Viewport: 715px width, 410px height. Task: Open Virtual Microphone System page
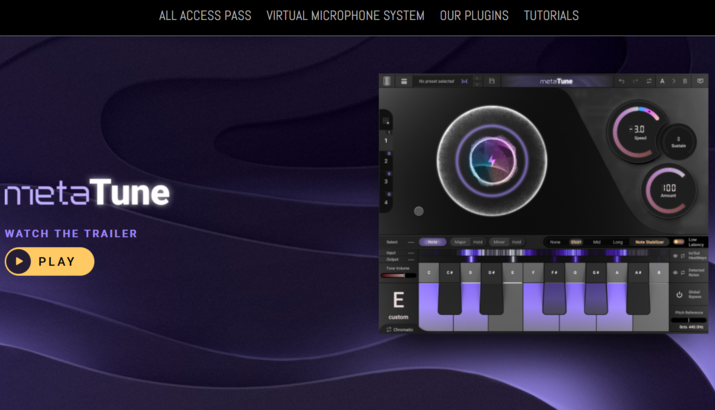point(345,16)
